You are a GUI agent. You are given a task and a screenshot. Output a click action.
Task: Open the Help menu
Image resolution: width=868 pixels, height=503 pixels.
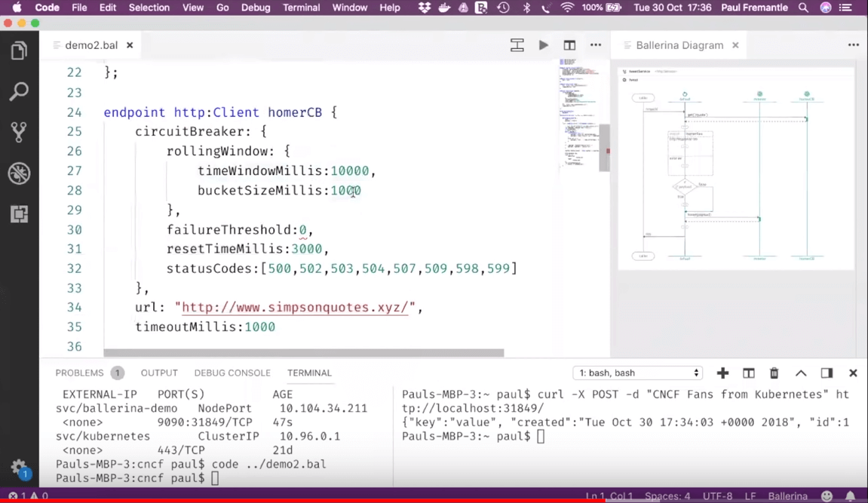point(390,8)
